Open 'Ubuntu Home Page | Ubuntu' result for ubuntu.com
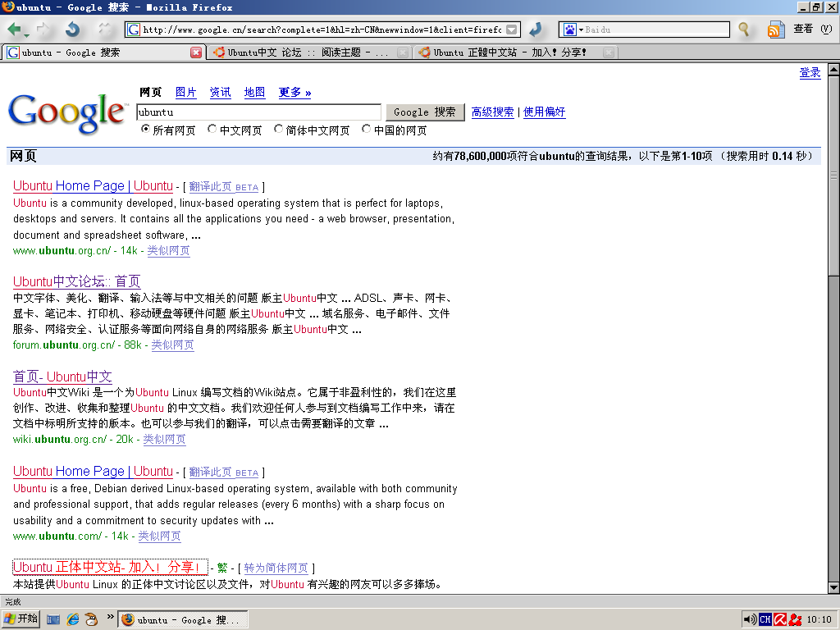The width and height of the screenshot is (840, 630). 93,472
